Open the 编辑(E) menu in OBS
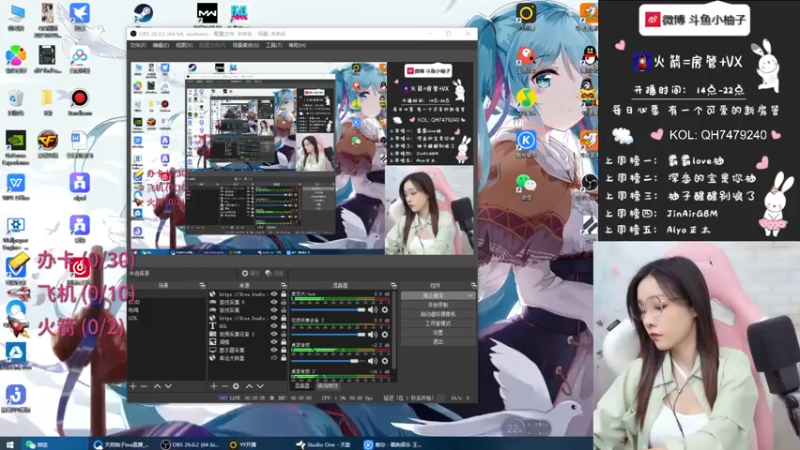The image size is (800, 450). point(161,45)
